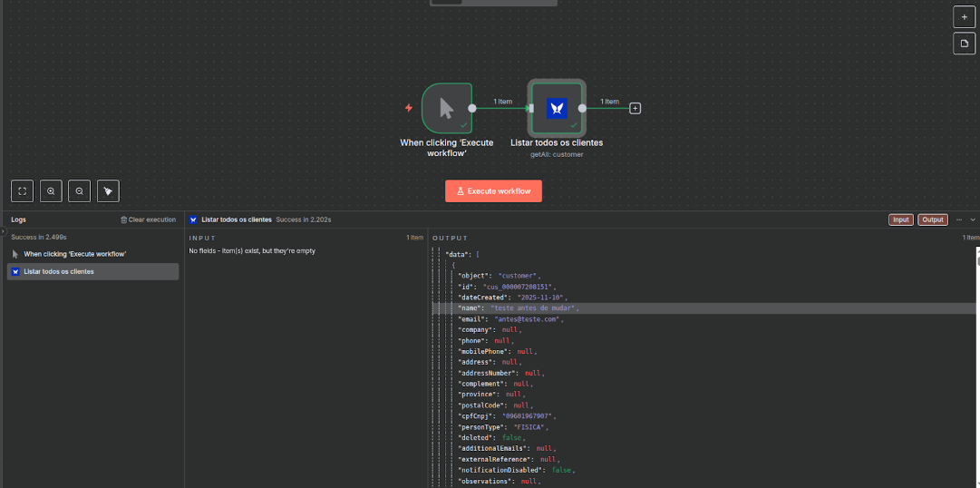Toggle the Input panel view

click(900, 220)
